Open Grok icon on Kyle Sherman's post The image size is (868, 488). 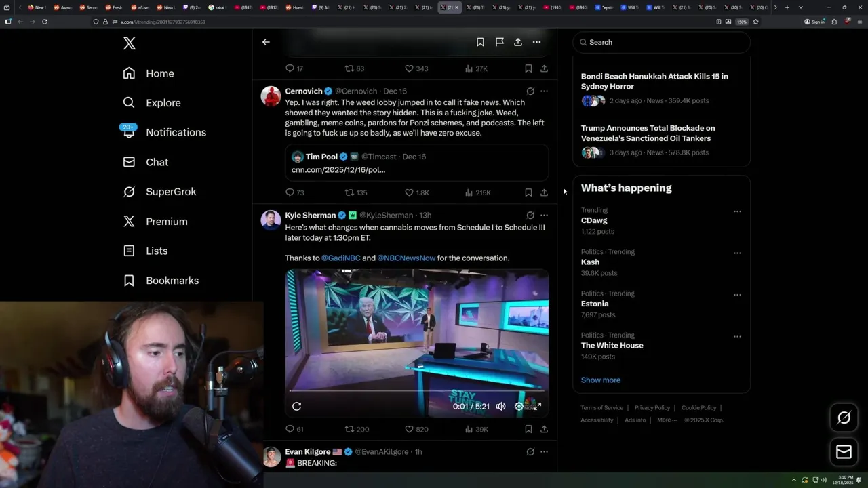pyautogui.click(x=530, y=215)
